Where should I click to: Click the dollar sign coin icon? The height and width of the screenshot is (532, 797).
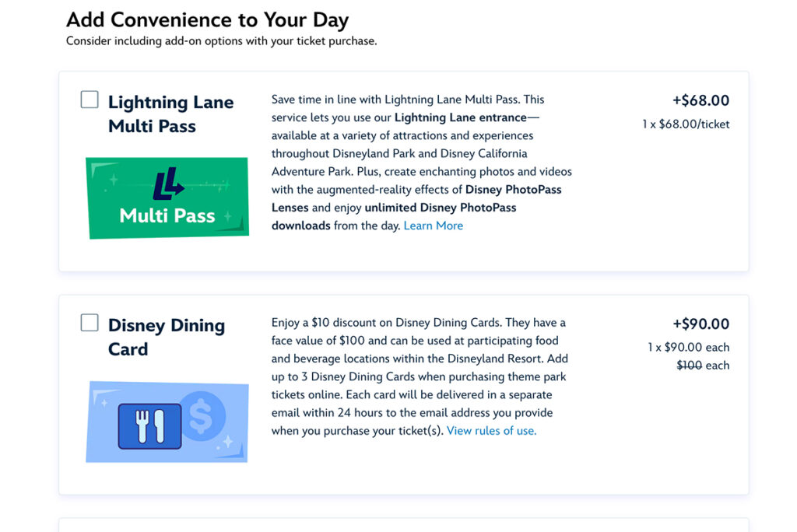coord(200,418)
